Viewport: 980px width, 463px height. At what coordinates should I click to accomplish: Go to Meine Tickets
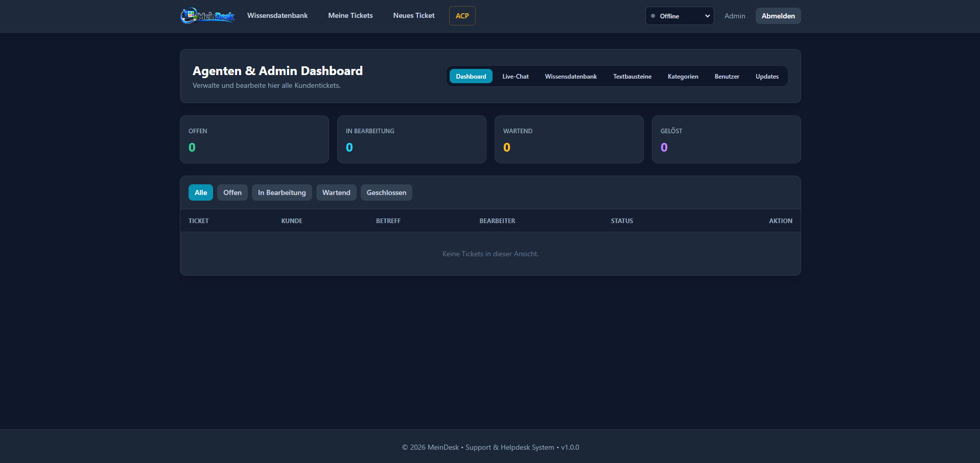pyautogui.click(x=351, y=16)
